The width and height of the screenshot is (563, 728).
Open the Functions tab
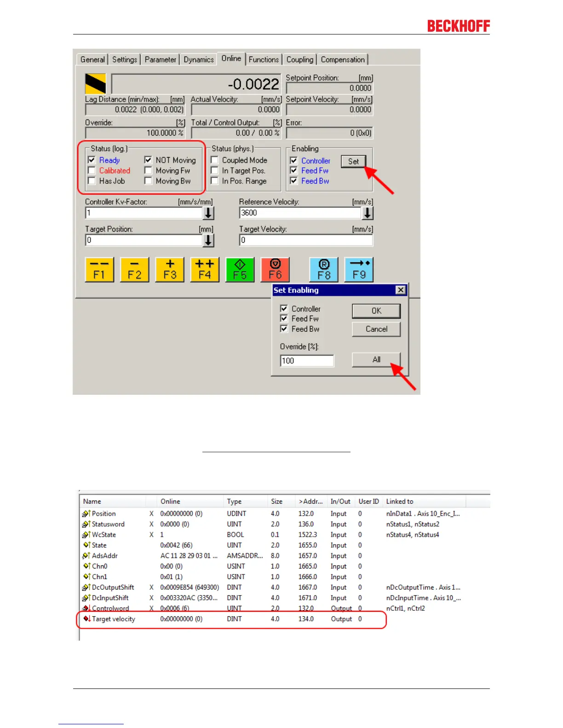click(264, 60)
